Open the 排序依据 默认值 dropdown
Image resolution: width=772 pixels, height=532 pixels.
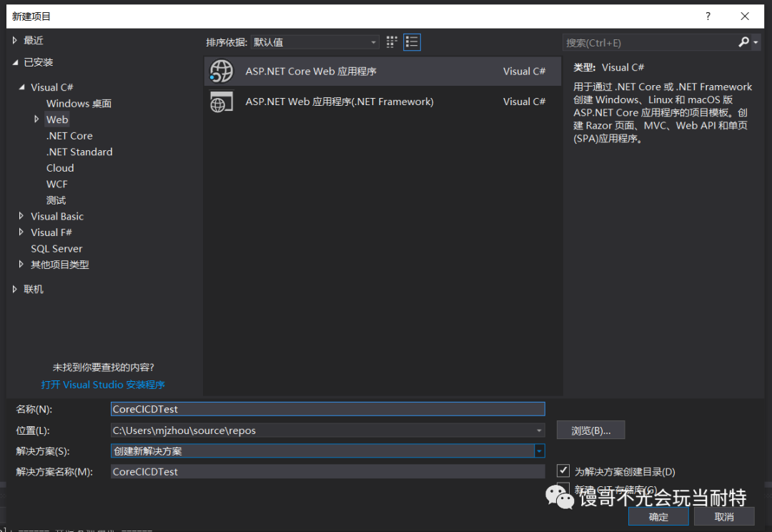click(315, 42)
